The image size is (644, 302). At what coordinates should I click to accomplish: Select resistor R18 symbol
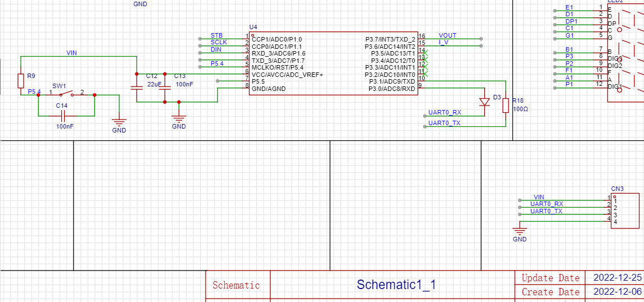coord(506,105)
